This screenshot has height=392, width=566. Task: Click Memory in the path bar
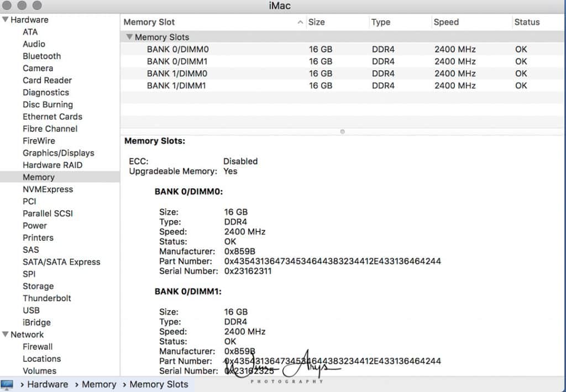[99, 384]
